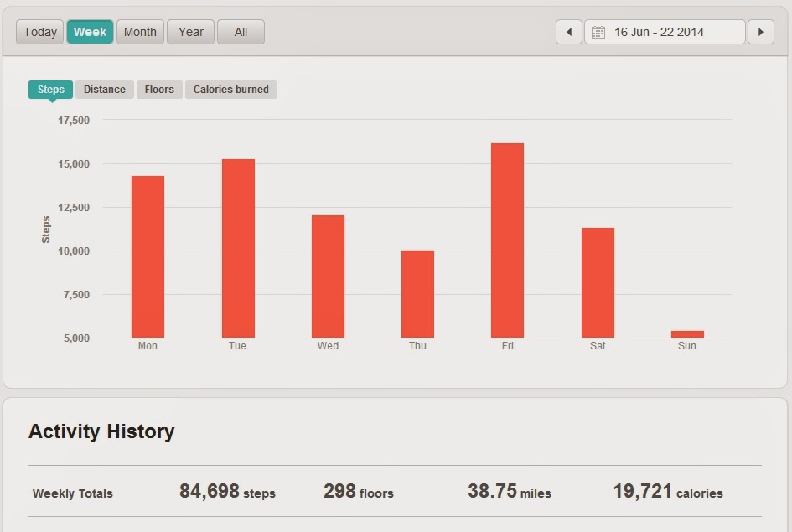This screenshot has height=532, width=792.
Task: Show the Distance chart tab
Action: [105, 90]
